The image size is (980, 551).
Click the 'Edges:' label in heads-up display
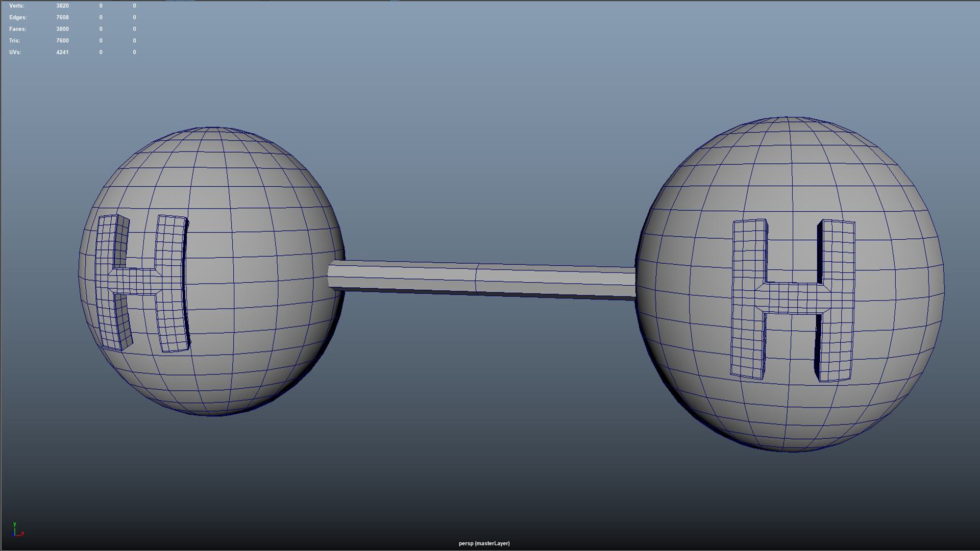pyautogui.click(x=18, y=17)
